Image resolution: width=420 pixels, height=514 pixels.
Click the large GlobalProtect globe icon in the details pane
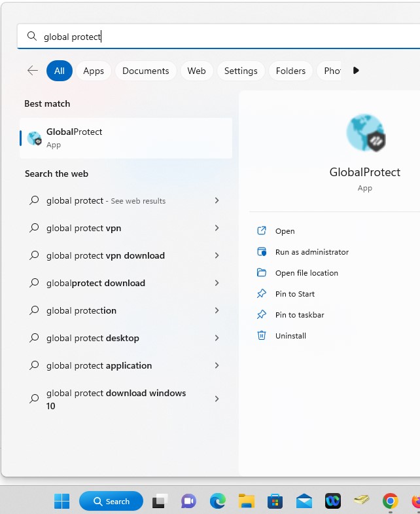point(365,133)
